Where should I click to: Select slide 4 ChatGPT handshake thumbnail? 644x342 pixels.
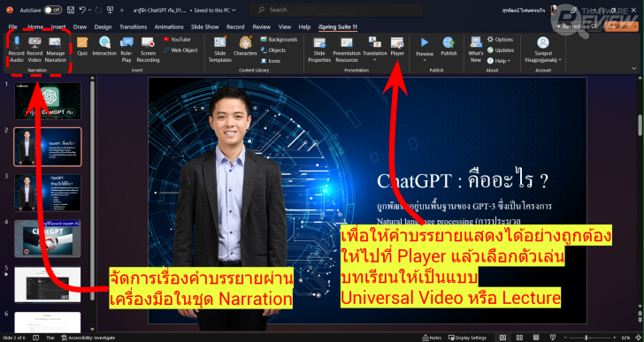48,239
